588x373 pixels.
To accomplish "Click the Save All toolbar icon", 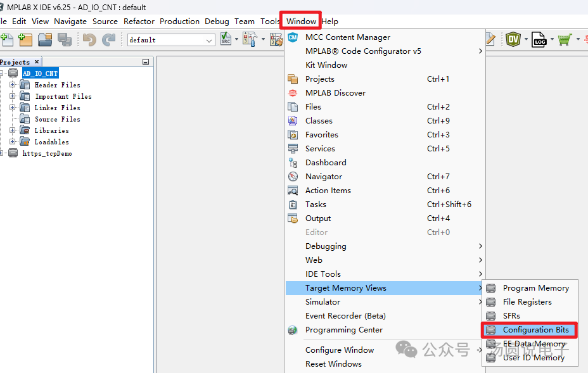I will [x=65, y=39].
